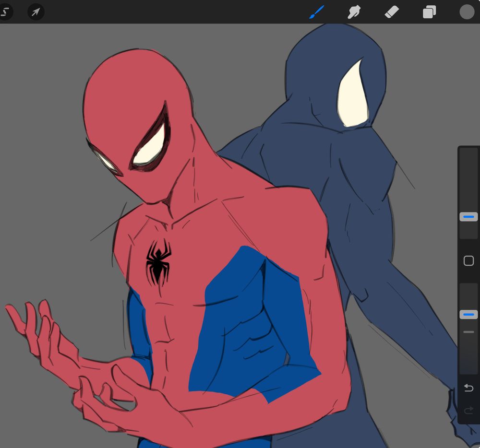The image size is (480, 448).
Task: Activate the Transform arrow tool
Action: (36, 12)
